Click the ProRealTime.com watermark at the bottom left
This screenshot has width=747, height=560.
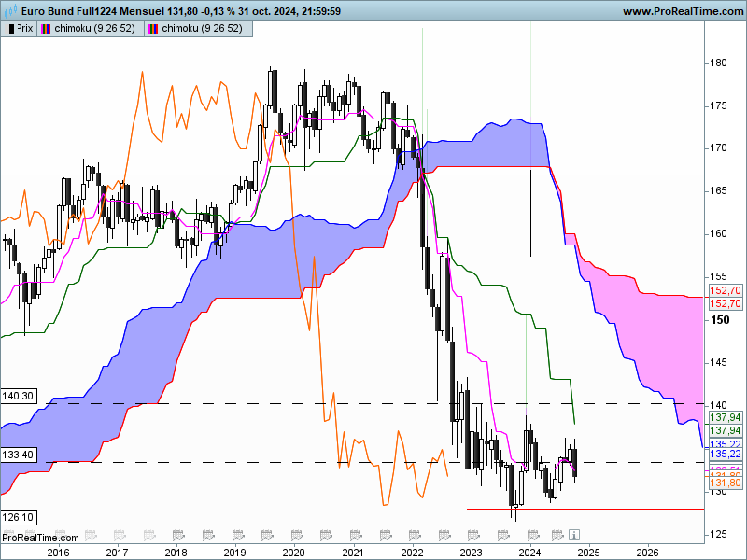[40, 538]
